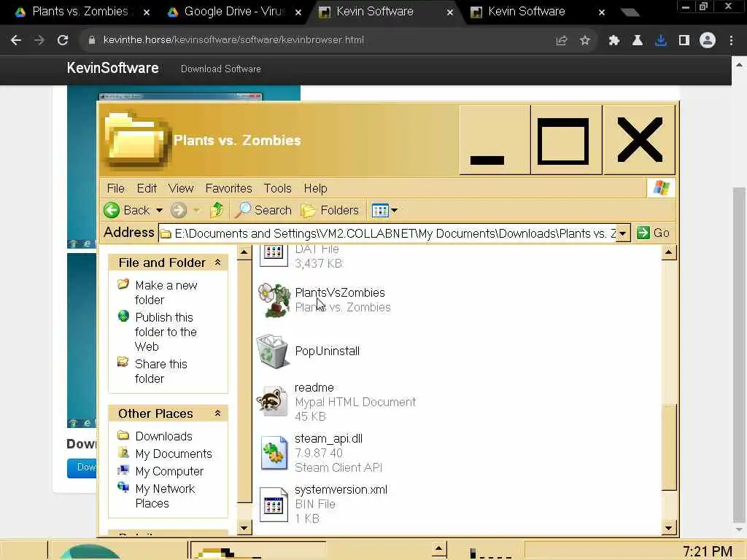Open Search in Explorer toolbar

263,210
